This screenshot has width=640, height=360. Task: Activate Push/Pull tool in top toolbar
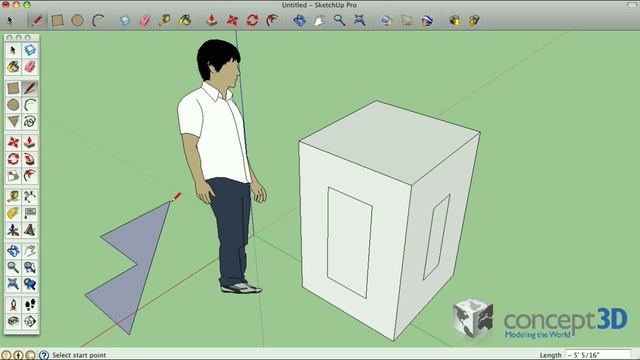coord(212,20)
